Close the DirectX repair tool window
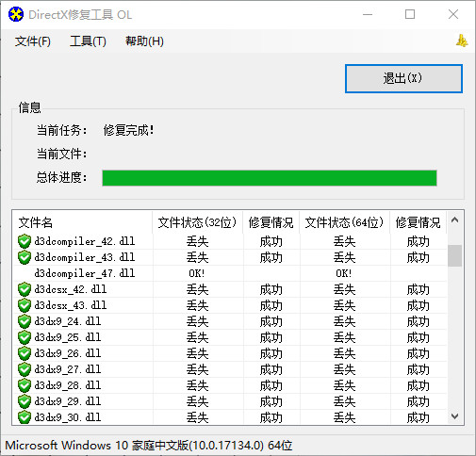 453,14
